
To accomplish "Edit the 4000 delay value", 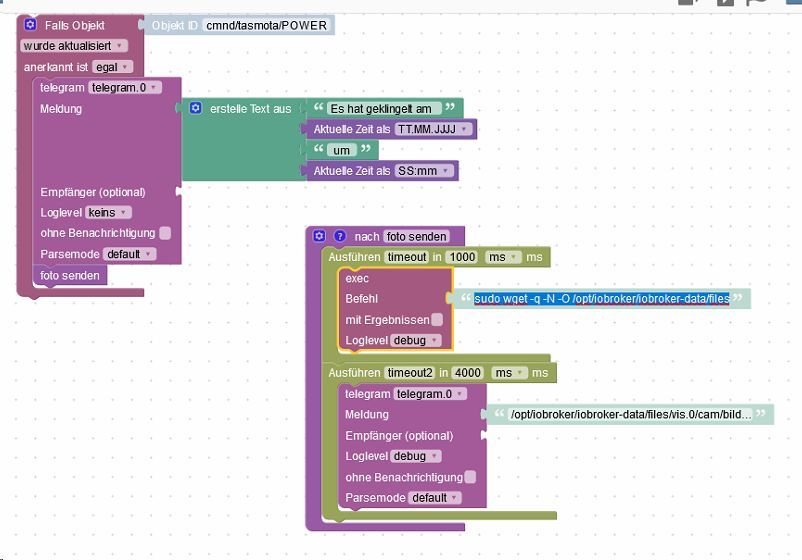I will (468, 373).
